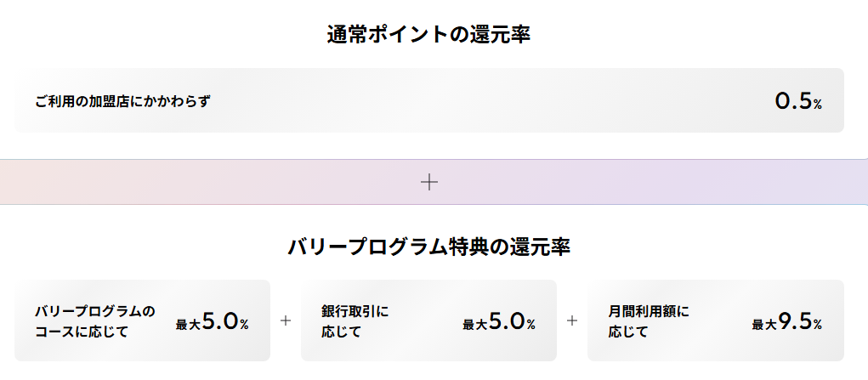Click 最大 label beside the 9.5 value
The height and width of the screenshot is (380, 868).
tap(763, 325)
